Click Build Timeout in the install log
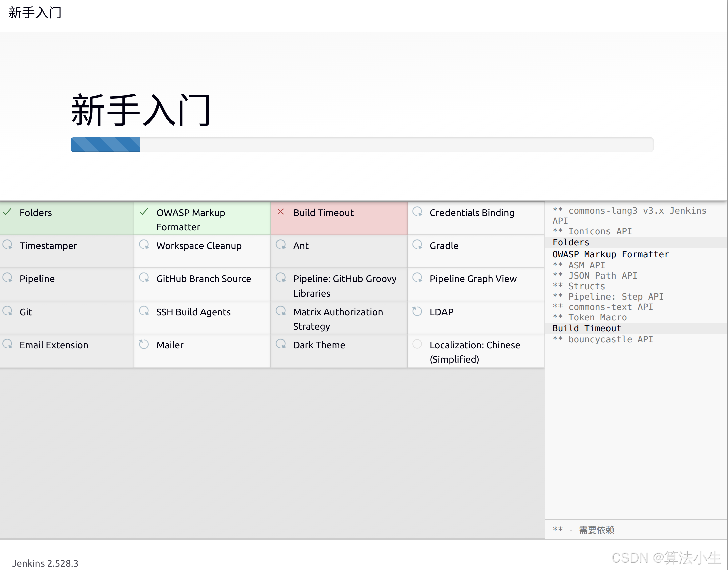 [586, 328]
